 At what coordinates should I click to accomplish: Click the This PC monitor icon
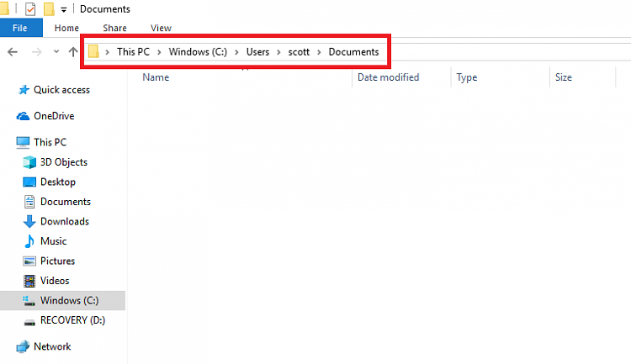click(x=23, y=142)
